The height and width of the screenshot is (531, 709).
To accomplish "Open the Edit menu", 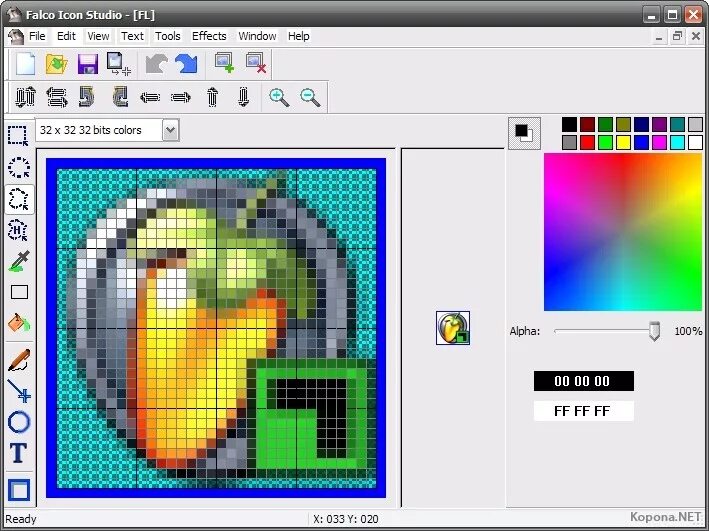I will coord(66,36).
